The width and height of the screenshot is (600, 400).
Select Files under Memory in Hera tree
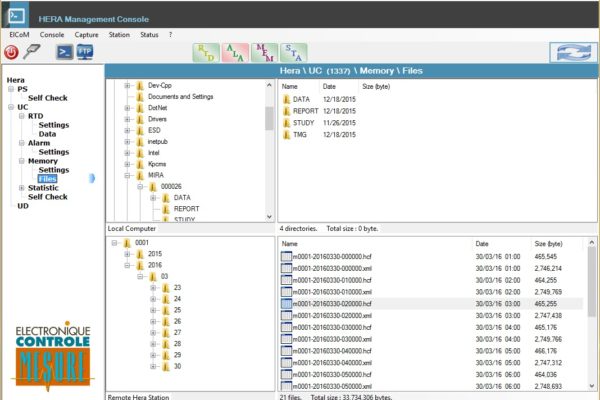[x=47, y=179]
